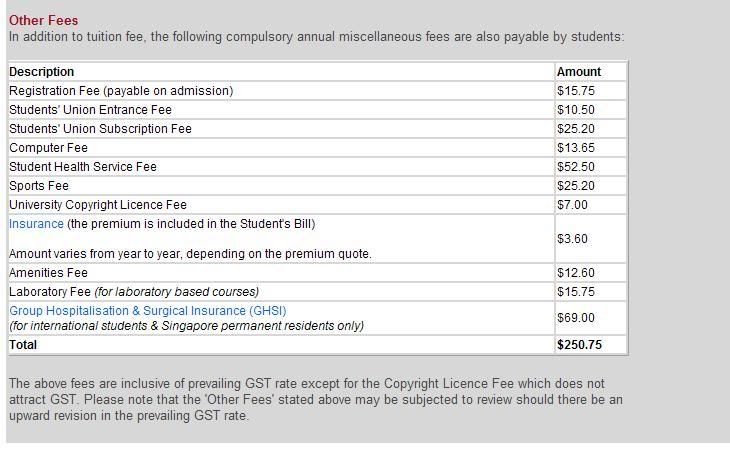Click the $69.00 GHSI amount cell
Image resolution: width=730 pixels, height=452 pixels.
(576, 318)
